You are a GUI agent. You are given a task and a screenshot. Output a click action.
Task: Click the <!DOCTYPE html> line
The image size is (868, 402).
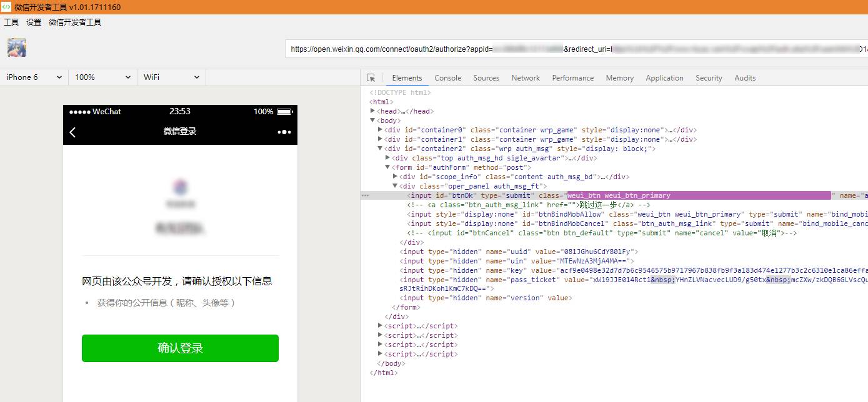point(400,92)
